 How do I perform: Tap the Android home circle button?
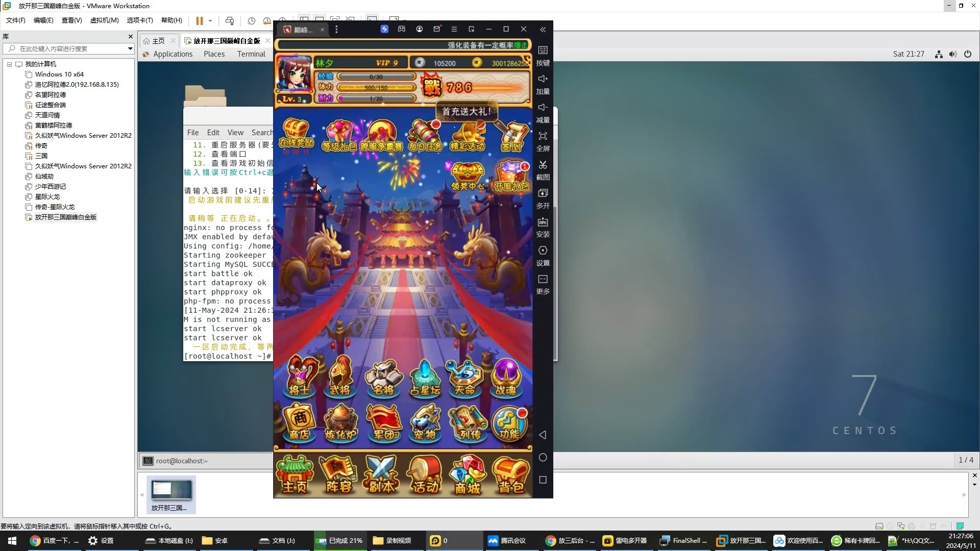(x=543, y=458)
